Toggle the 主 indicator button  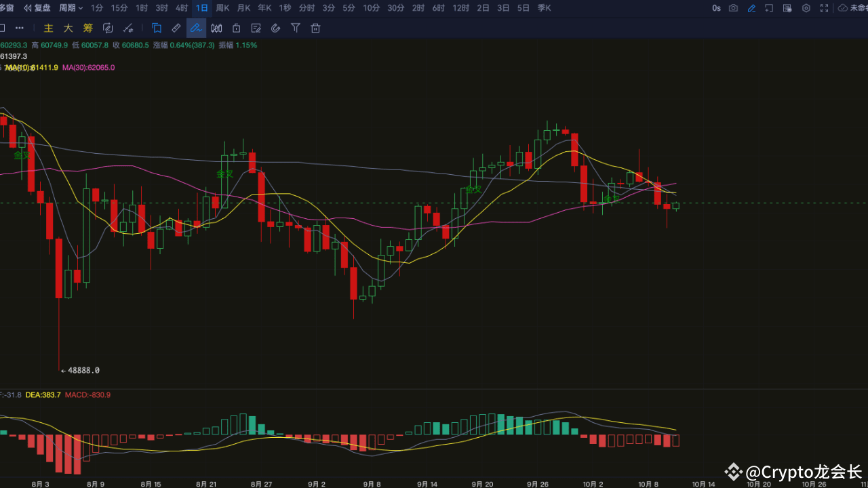[48, 28]
